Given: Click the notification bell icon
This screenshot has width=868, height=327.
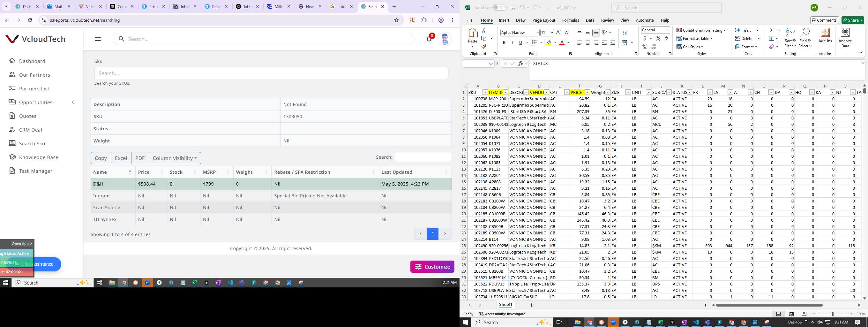Looking at the screenshot, I should click(x=429, y=39).
